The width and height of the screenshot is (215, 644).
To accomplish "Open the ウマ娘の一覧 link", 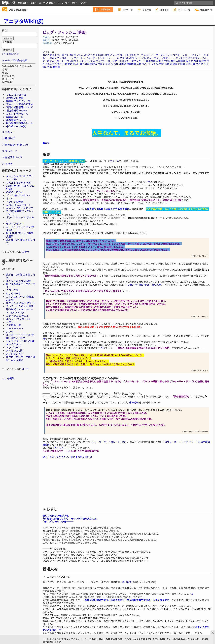I will pos(14,325).
